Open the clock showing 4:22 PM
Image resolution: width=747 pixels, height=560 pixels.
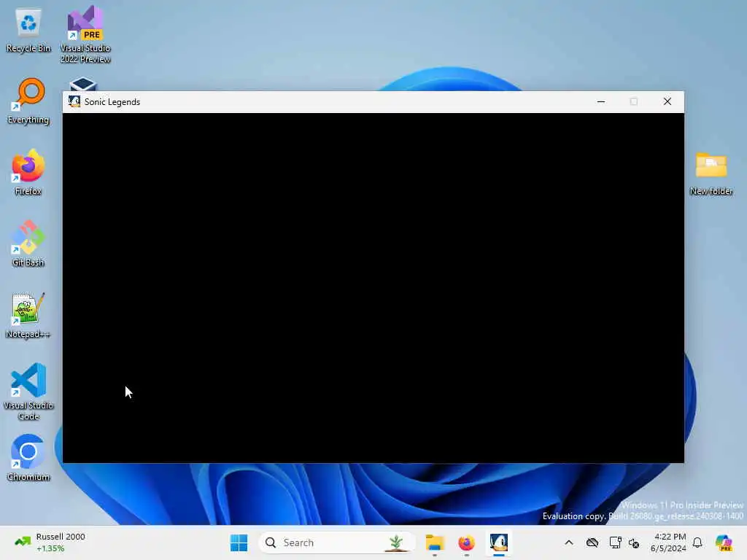click(x=668, y=542)
